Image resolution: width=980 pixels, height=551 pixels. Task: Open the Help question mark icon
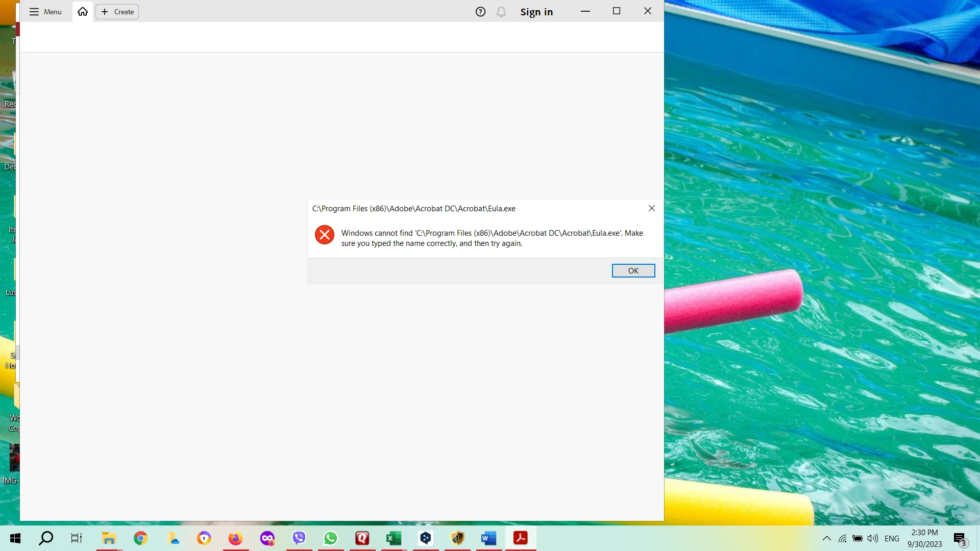pyautogui.click(x=480, y=12)
